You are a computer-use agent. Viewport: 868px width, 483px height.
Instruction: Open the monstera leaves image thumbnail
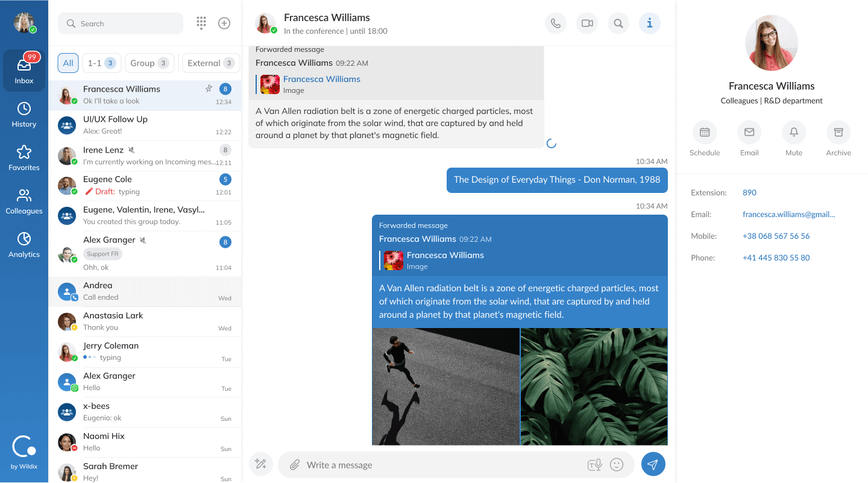click(594, 387)
